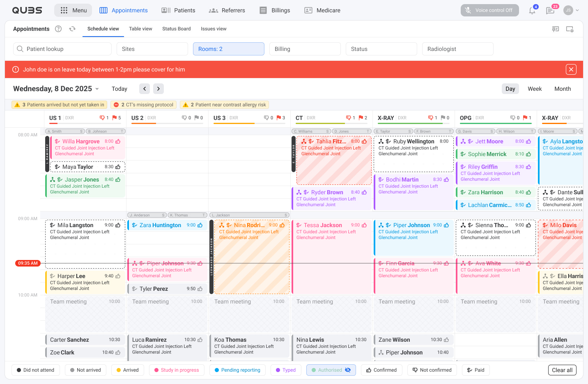Open the display settings monitor icon
Viewport: 588px width, 384px height.
pos(570,29)
